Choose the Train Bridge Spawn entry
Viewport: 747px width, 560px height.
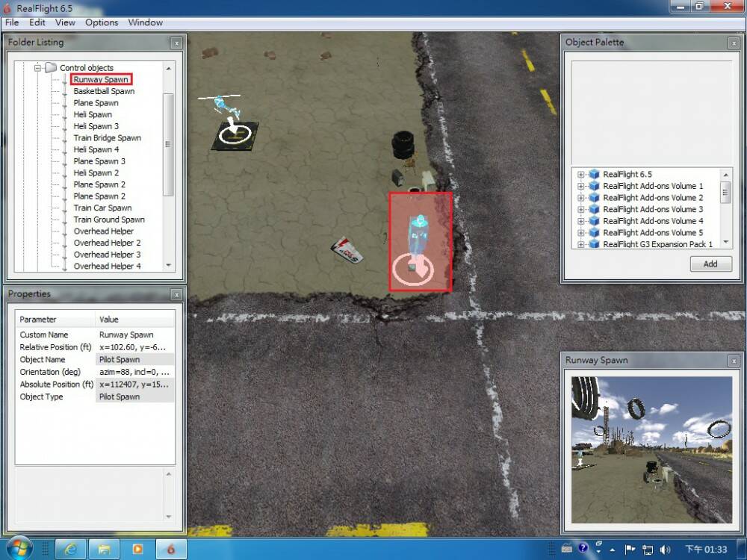click(107, 138)
